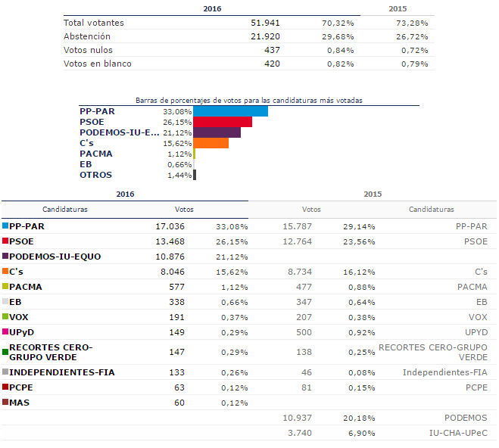Viewport: 499px width, 448px height.
Task: Click the 2015 Independientes-FIA party name
Action: 445,372
